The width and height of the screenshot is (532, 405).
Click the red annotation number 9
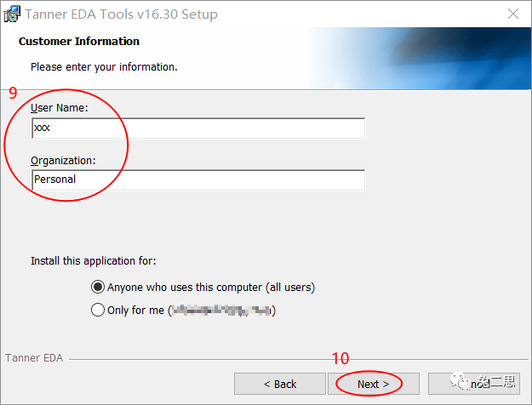pos(13,93)
